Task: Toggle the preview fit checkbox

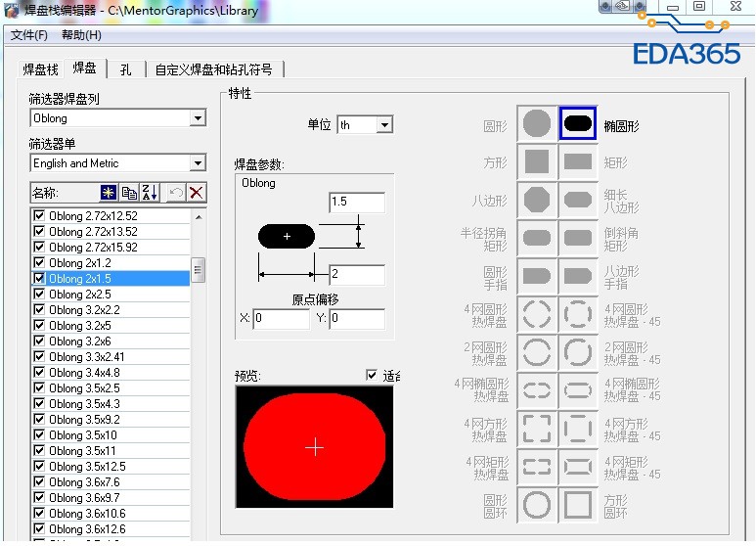Action: point(372,375)
